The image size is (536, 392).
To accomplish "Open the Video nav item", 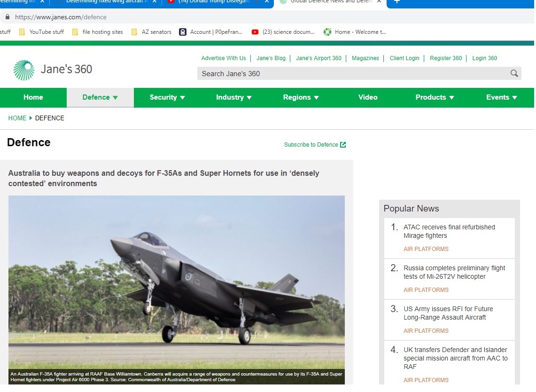I will (x=368, y=97).
